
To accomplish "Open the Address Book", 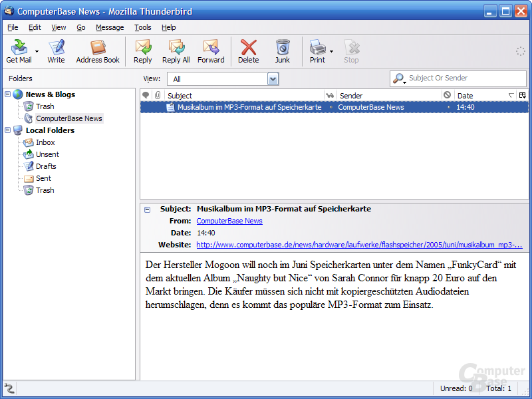I will [x=98, y=51].
